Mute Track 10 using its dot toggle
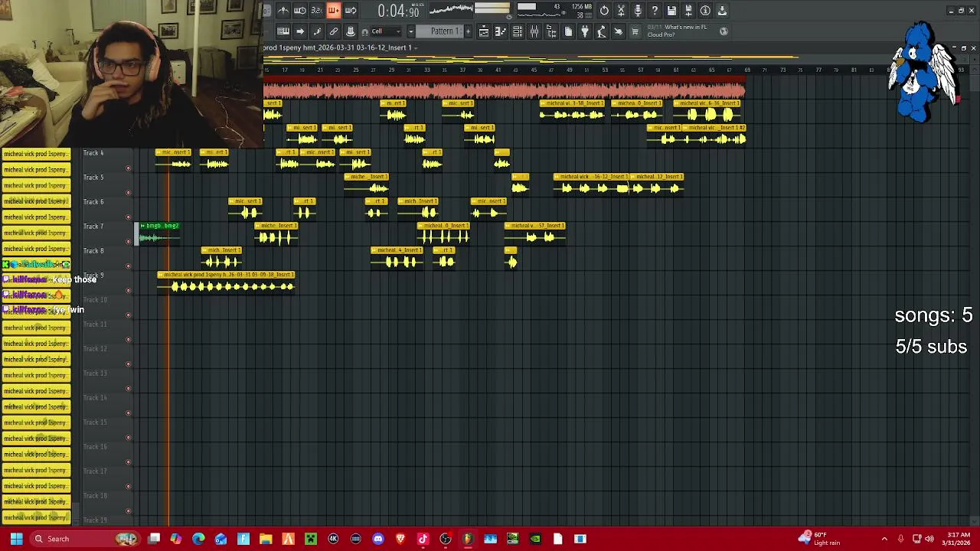 (x=128, y=315)
